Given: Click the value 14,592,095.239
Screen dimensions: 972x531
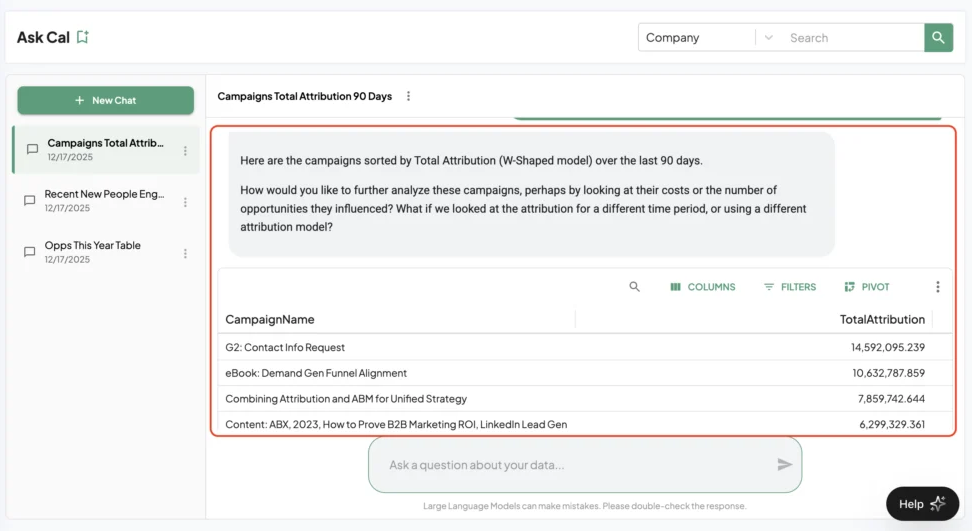Looking at the screenshot, I should click(x=888, y=347).
